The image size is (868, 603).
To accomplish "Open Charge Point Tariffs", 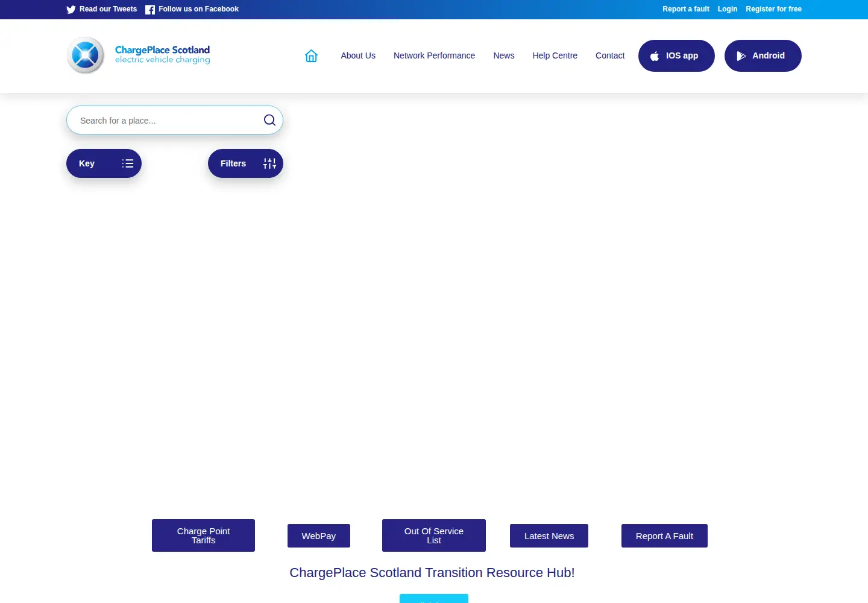I will pyautogui.click(x=203, y=535).
